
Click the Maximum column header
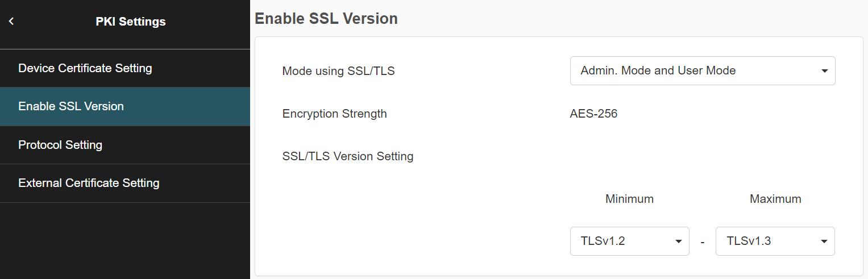[775, 199]
